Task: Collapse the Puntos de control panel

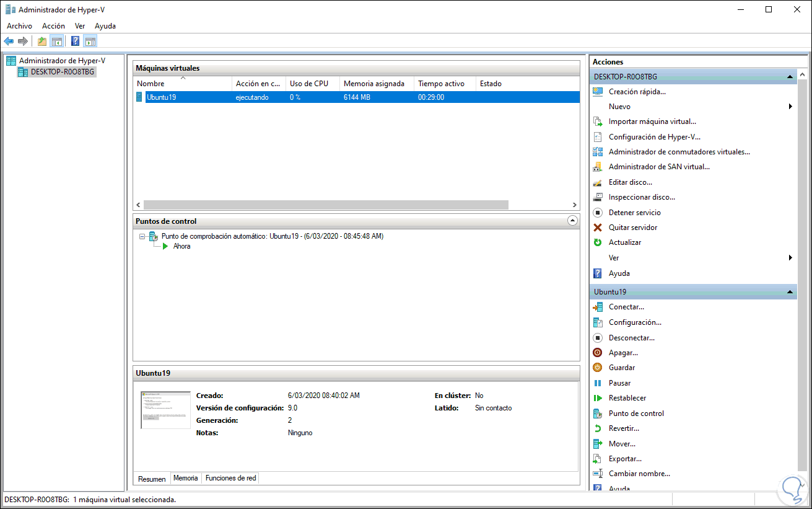Action: [x=572, y=221]
